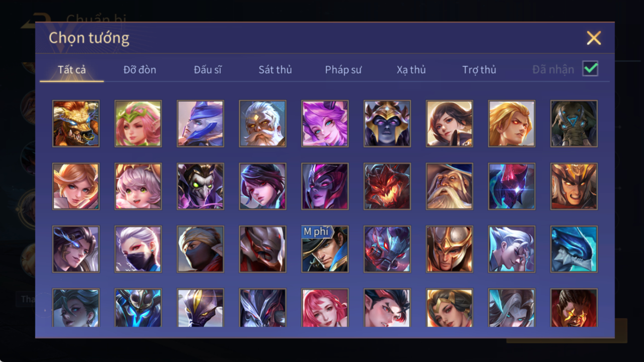
Task: Pick the purple-haired girl hero portrait
Action: [325, 124]
